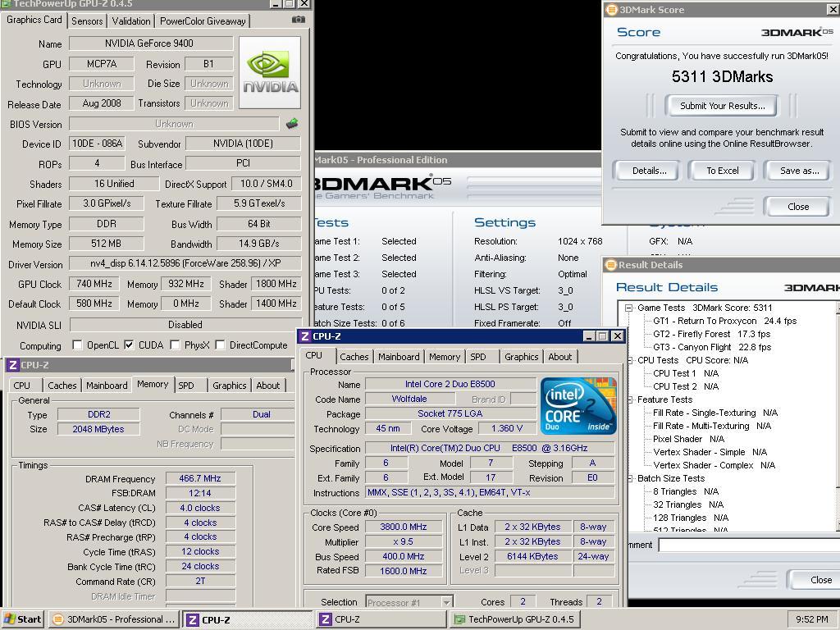Collapse the Feature Tests tree node
840x630 pixels.
pos(629,399)
